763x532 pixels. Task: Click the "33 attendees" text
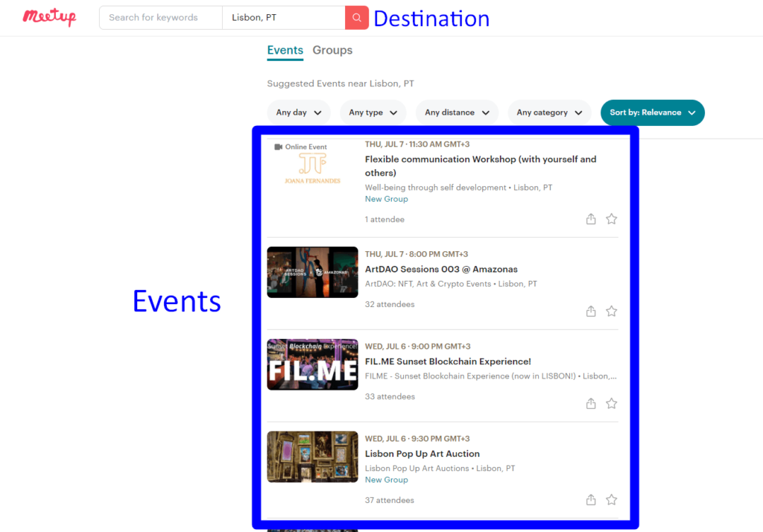(x=390, y=396)
